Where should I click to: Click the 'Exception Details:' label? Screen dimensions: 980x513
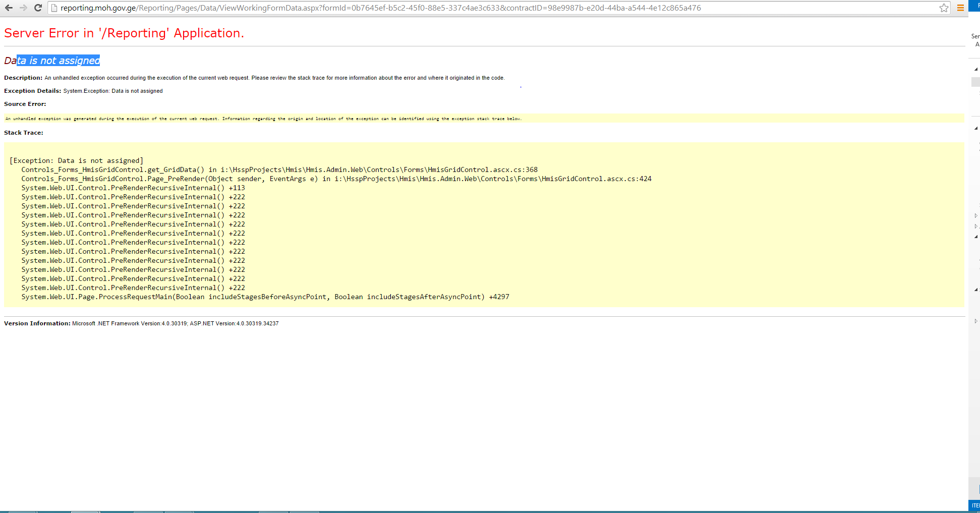[x=33, y=91]
